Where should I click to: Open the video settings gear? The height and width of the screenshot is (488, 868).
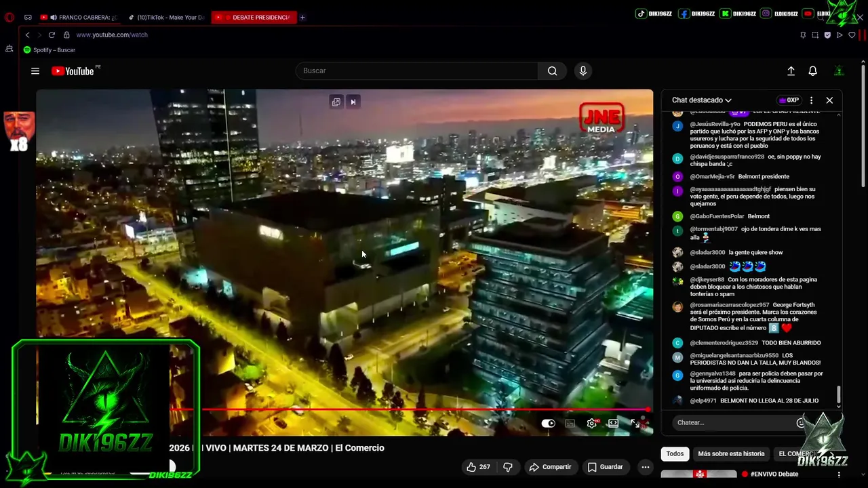pyautogui.click(x=592, y=423)
